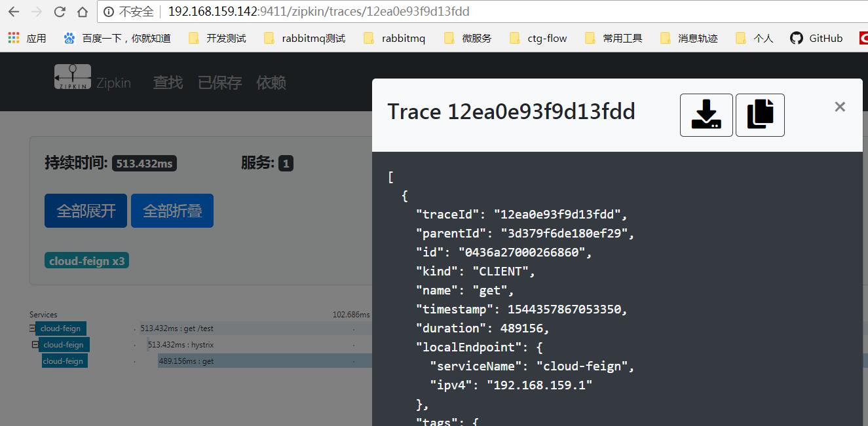
Task: Click the Zipkin logo image
Action: pos(73,77)
